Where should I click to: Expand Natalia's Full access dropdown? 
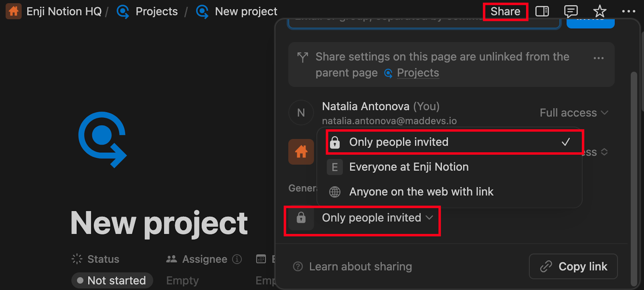pos(574,113)
